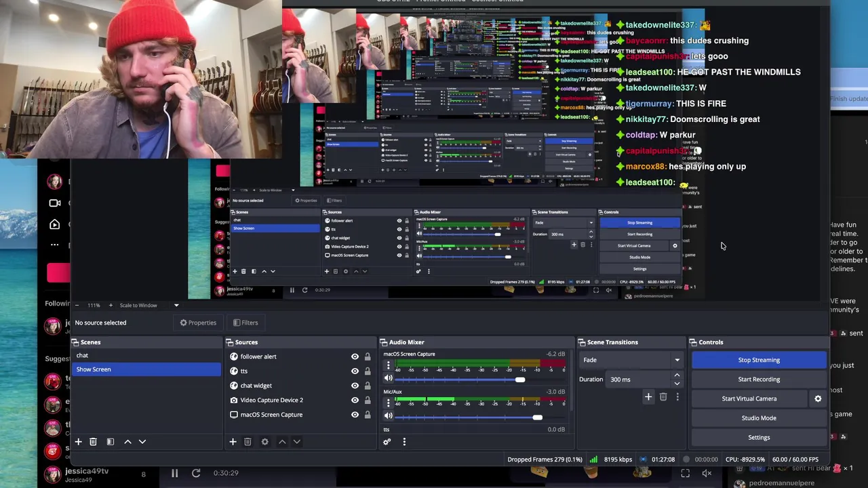Enable Studio Mode

coord(759,418)
